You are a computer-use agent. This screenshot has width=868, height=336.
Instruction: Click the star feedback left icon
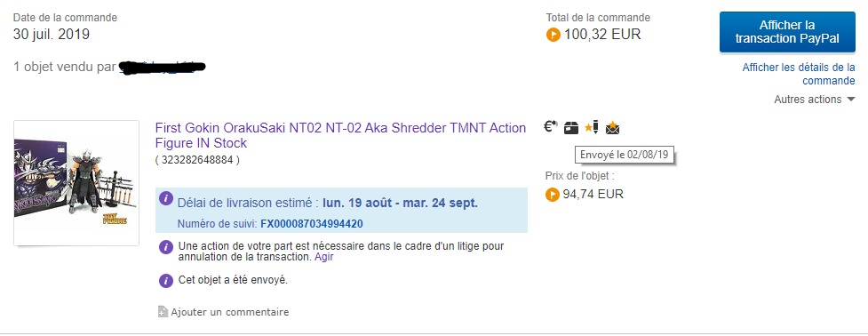(592, 128)
